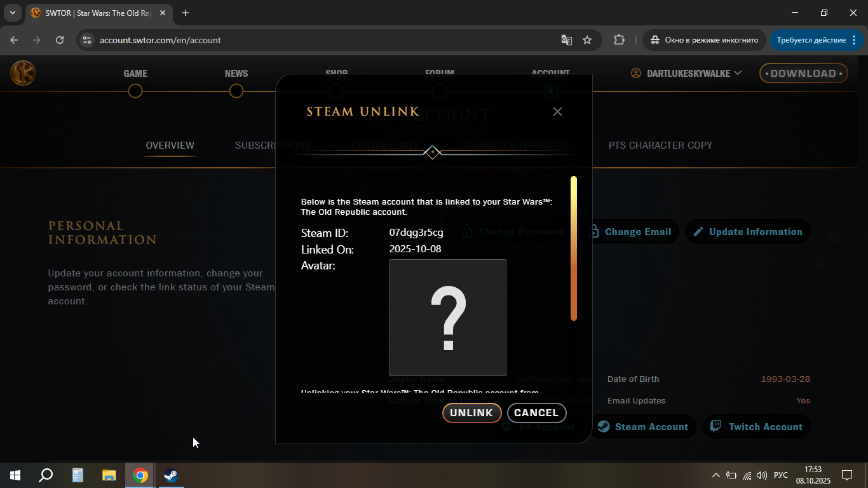868x488 pixels.
Task: Select the SWTOR browser tab
Action: pos(98,13)
